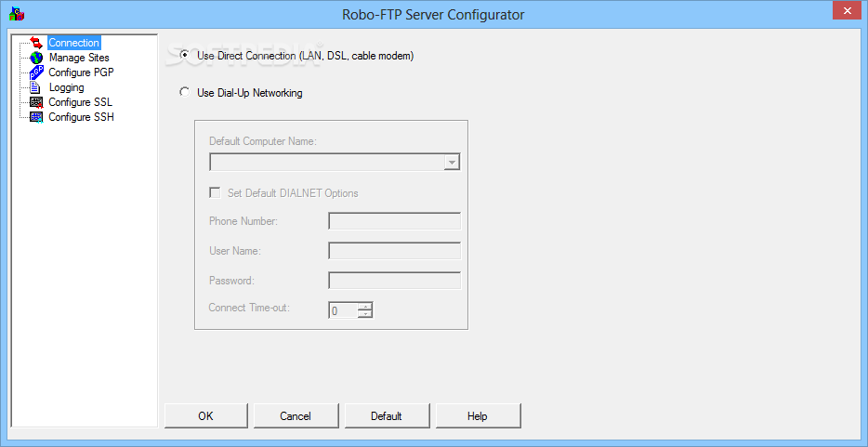The height and width of the screenshot is (447, 868).
Task: Click the Connection arrows icon in tree
Action: tap(36, 43)
